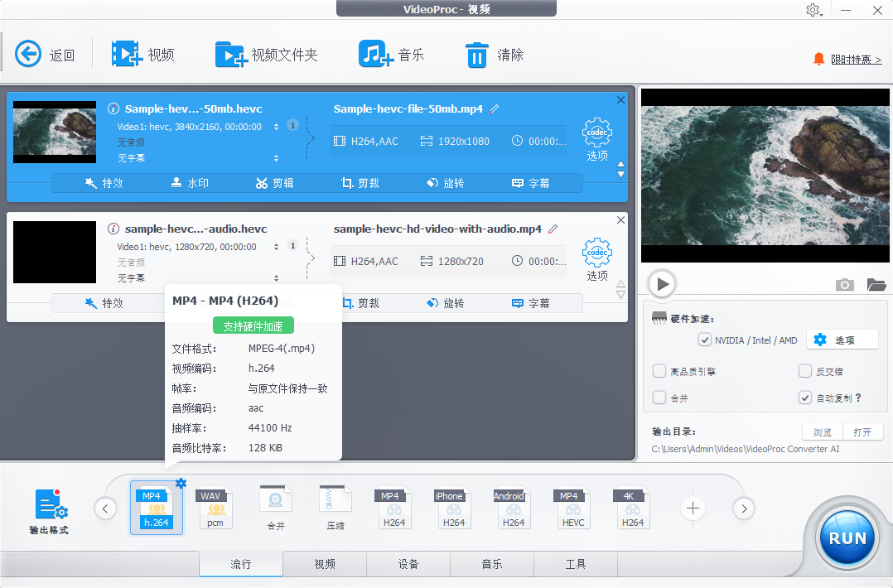
Task: Disable the 自动复制 checkbox
Action: tap(804, 398)
